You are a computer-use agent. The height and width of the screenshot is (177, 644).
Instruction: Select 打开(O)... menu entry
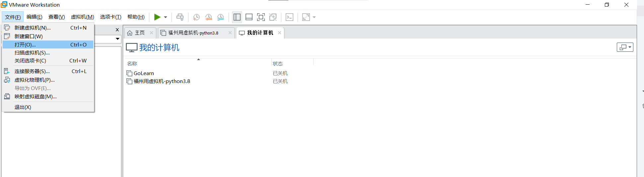48,44
